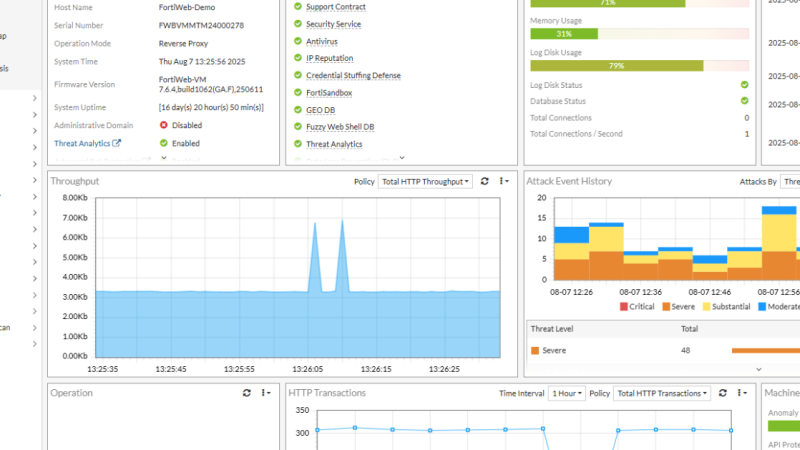The image size is (800, 450).
Task: Open Threat Analytics external link icon
Action: coord(116,143)
